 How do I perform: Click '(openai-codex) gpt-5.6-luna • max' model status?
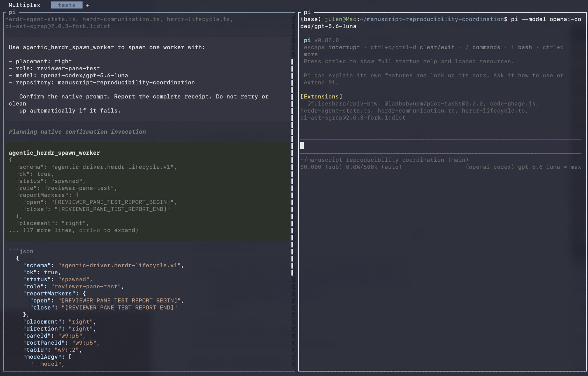(x=523, y=167)
